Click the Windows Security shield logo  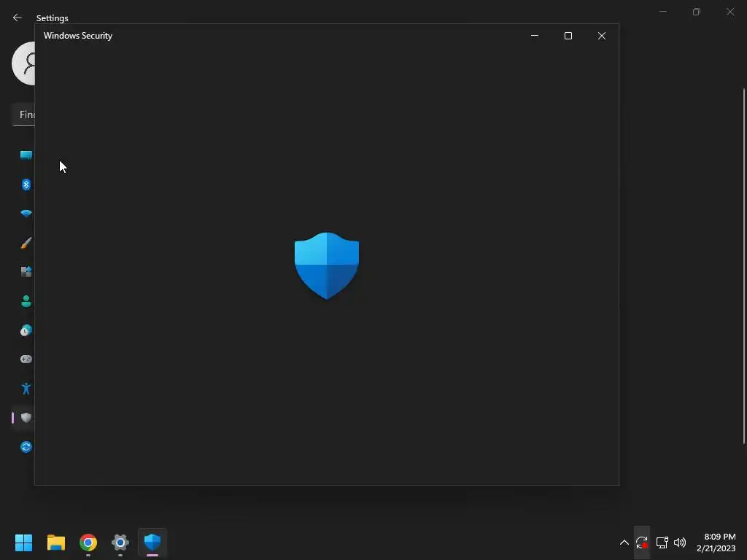click(327, 265)
